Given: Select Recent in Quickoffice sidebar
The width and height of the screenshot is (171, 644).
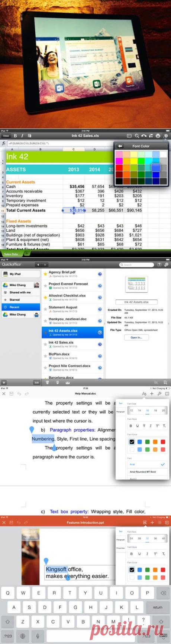Looking at the screenshot, I should tap(20, 307).
